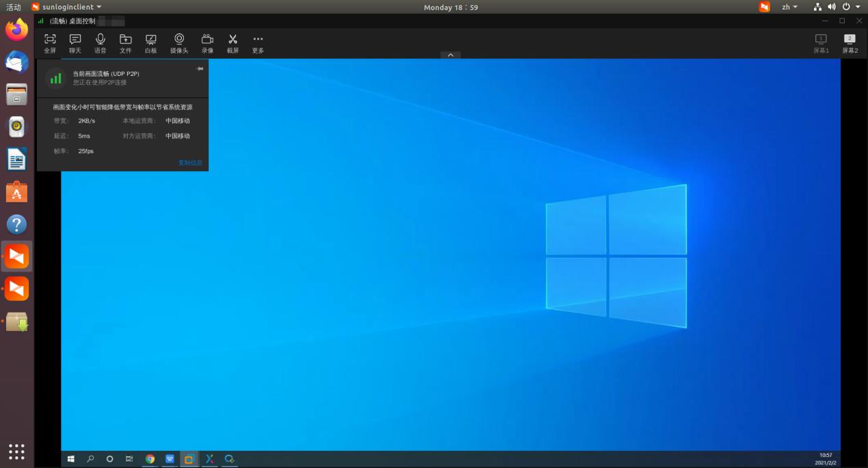Open Task View on the remote taskbar
The height and width of the screenshot is (468, 868).
(x=129, y=458)
